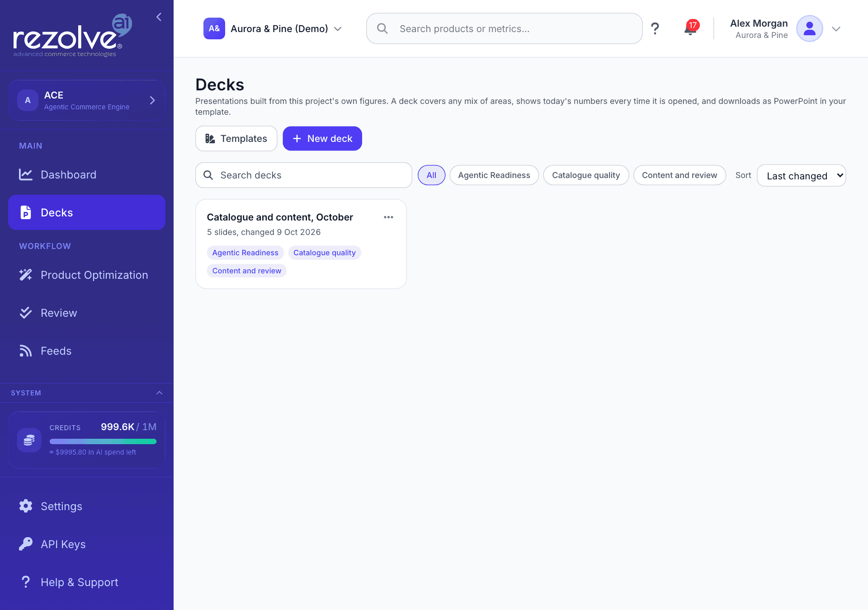Viewport: 868px width, 610px height.
Task: Open the Review workflow page
Action: point(87,313)
